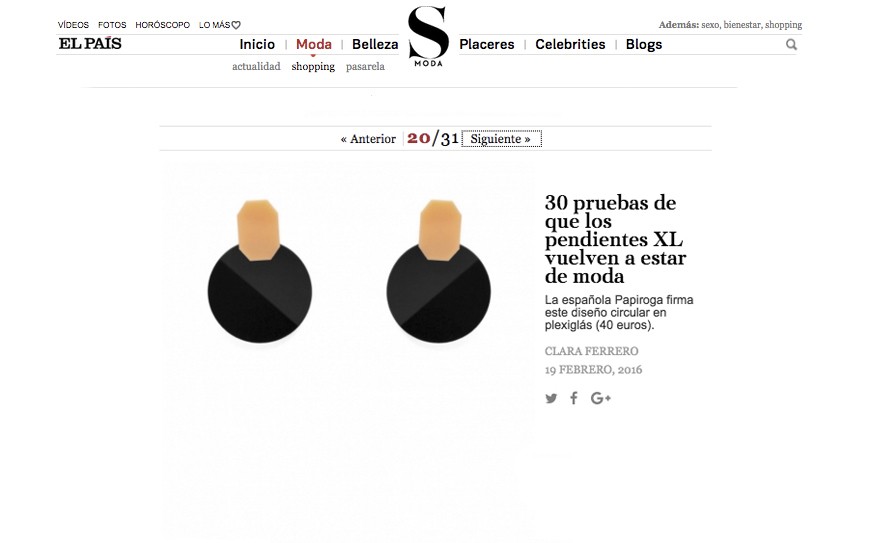Screen dimensions: 872x543
Task: Open the Horóscopo link
Action: click(162, 25)
